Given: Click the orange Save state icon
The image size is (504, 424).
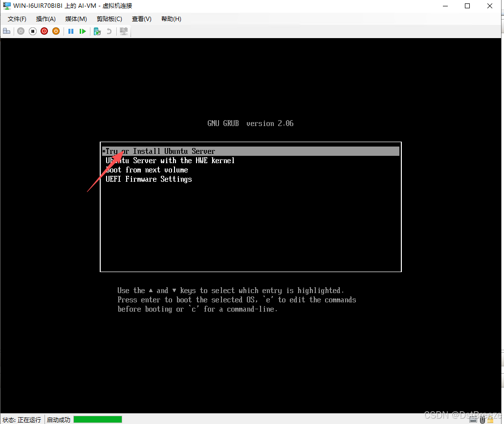Looking at the screenshot, I should [56, 31].
